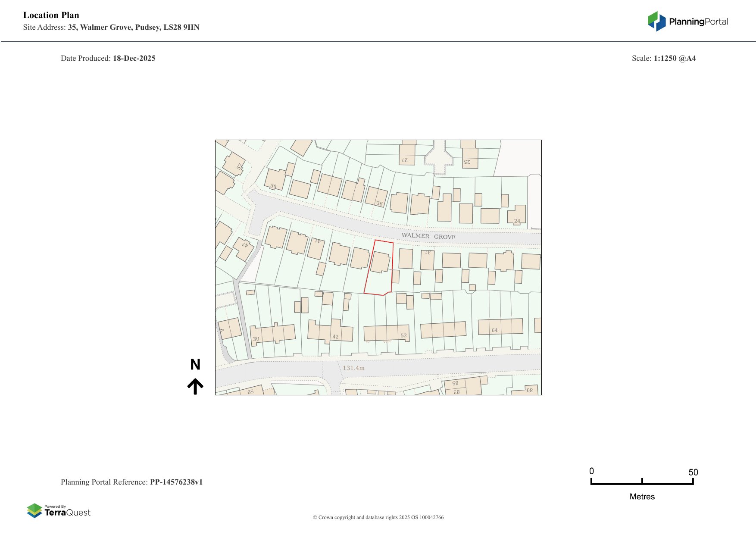Click the Crown copyright notice at bottom
The image size is (756, 535).
point(378,517)
